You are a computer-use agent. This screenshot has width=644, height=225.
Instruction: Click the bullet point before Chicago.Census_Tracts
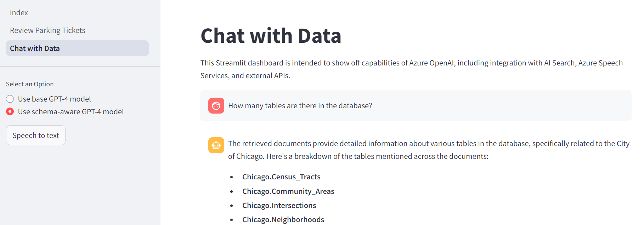tap(232, 177)
